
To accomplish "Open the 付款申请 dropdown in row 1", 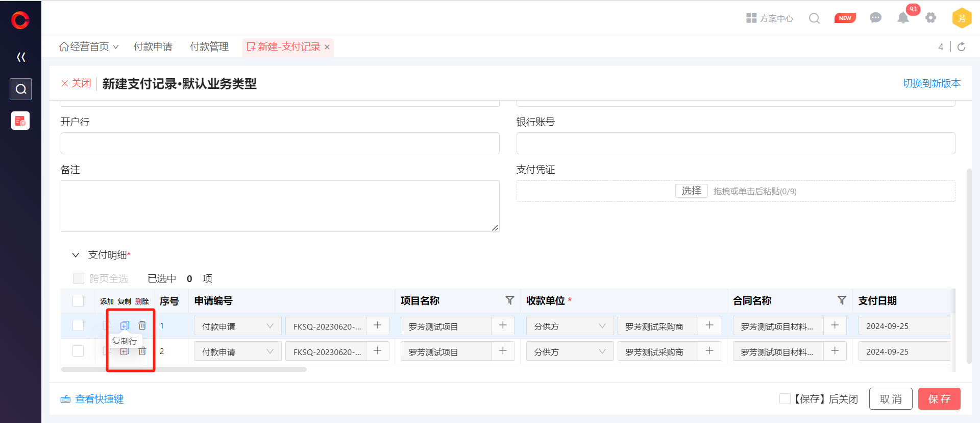I will tap(238, 326).
